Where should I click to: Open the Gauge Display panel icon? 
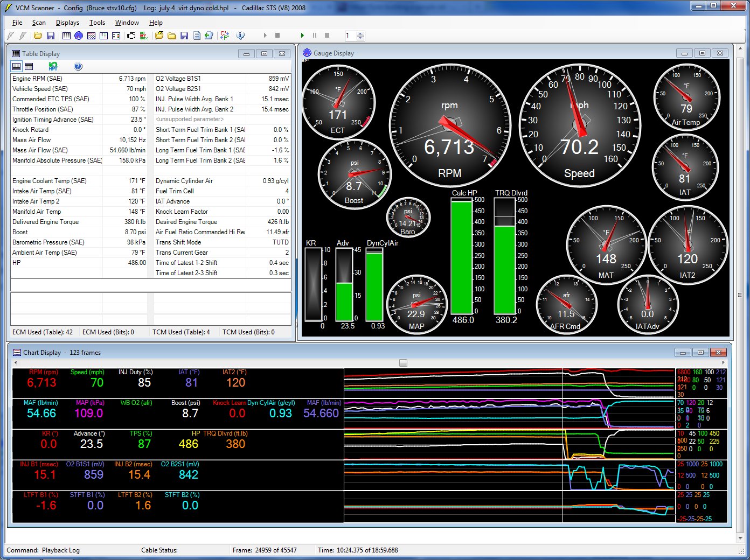coord(78,36)
